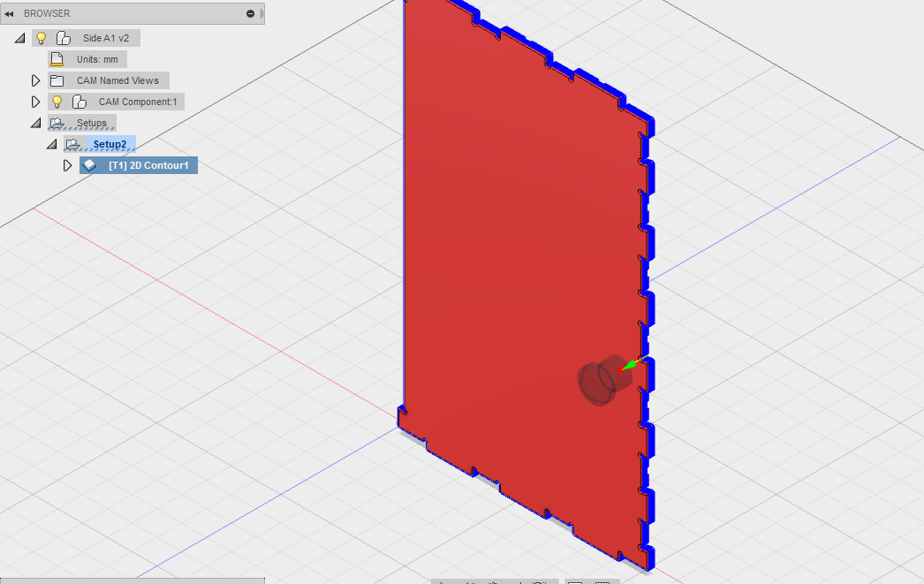The image size is (924, 584).
Task: Select the Units: mm entry
Action: point(97,59)
